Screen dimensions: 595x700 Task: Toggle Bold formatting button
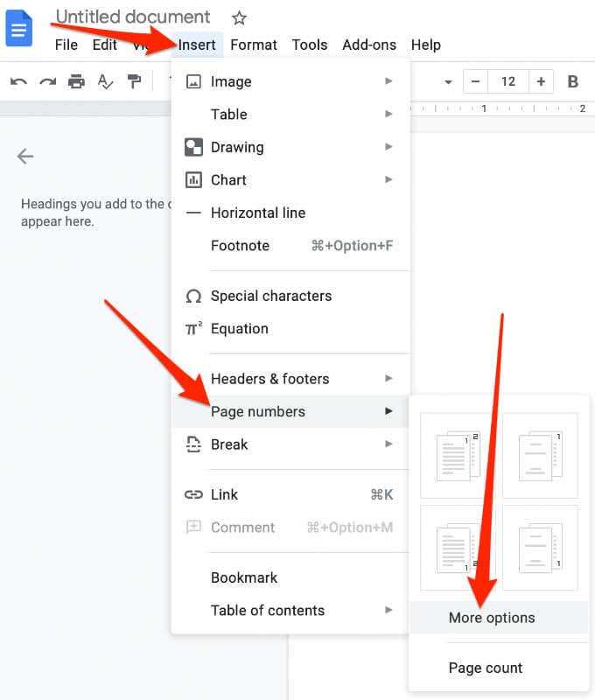click(572, 81)
